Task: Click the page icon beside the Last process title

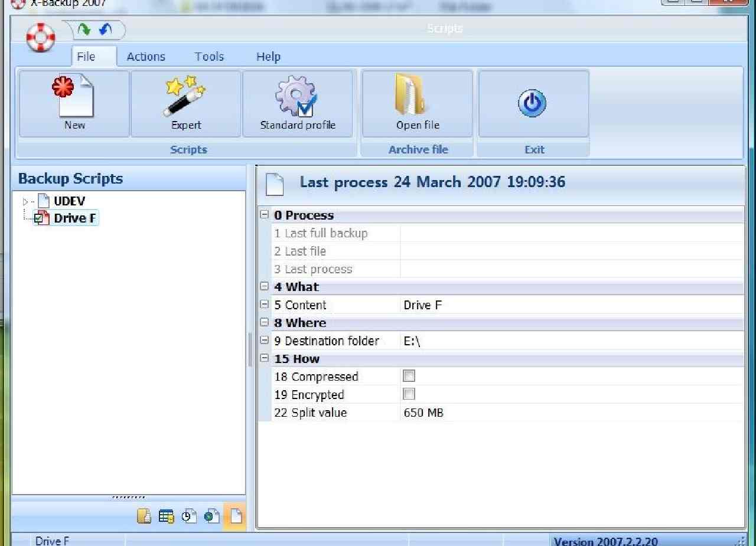Action: [275, 184]
